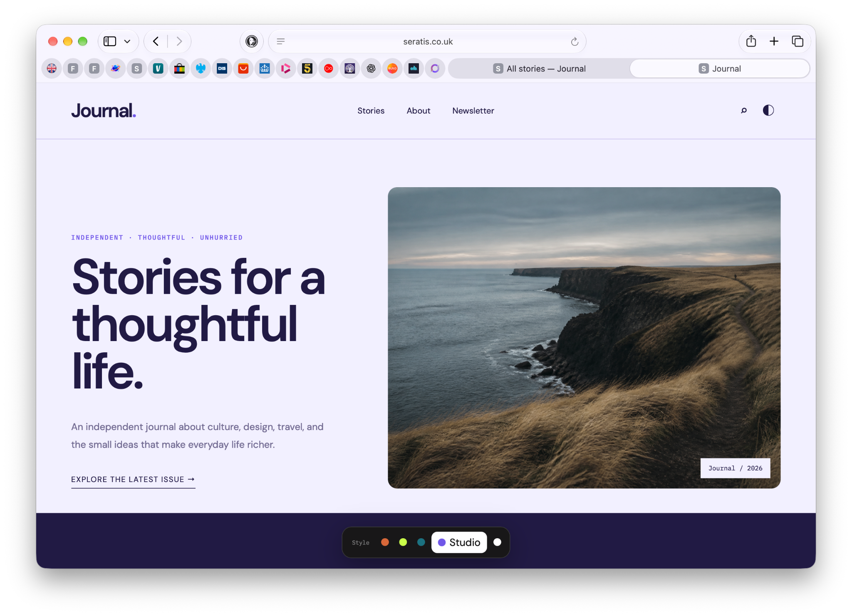852x616 pixels.
Task: Click the seratis.co.uk address field
Action: click(428, 42)
